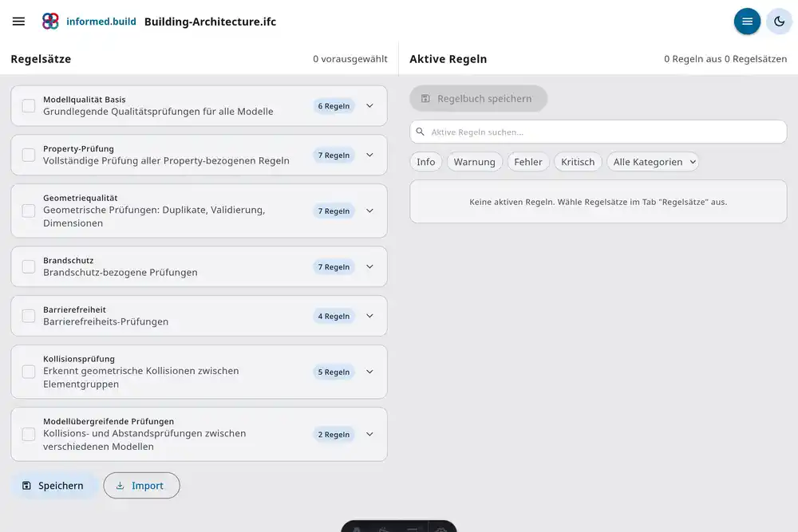The image size is (798, 532).
Task: Check the Geometriequalität rule set
Action: pos(29,211)
